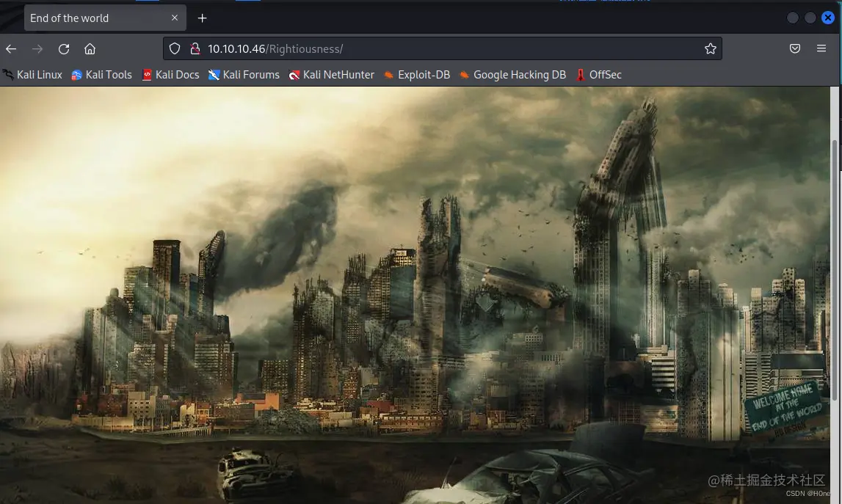Open the OffSec bookmark

point(599,75)
